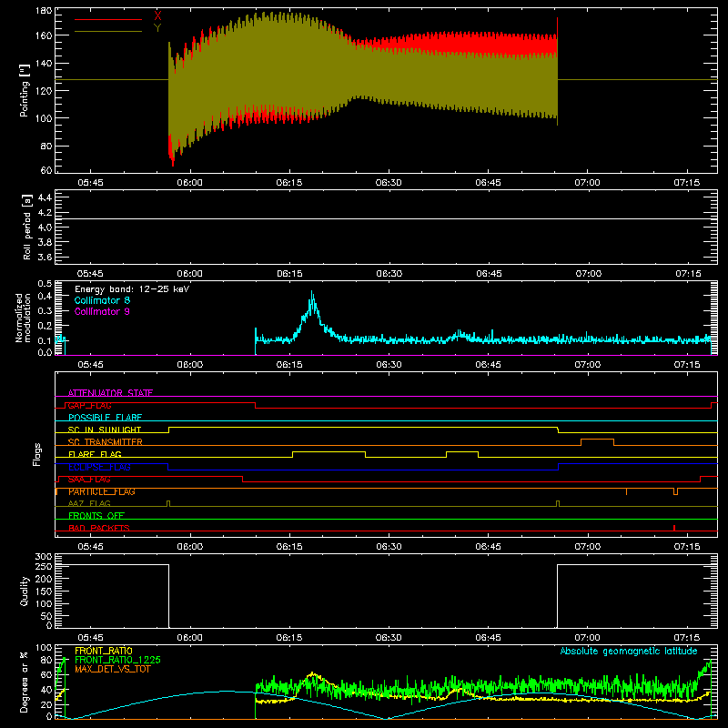Click the FLARE_FLAG label
Viewport: 728px width, 728px height.
95,454
